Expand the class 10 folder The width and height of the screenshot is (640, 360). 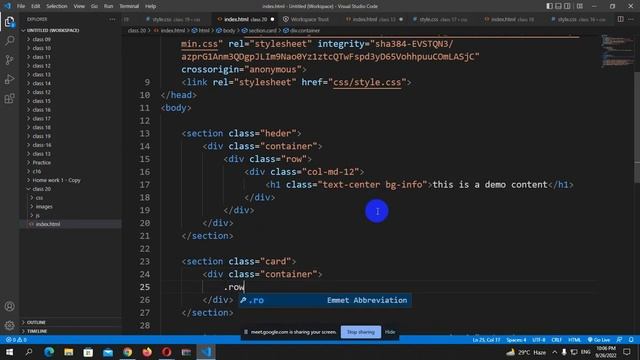(x=41, y=48)
